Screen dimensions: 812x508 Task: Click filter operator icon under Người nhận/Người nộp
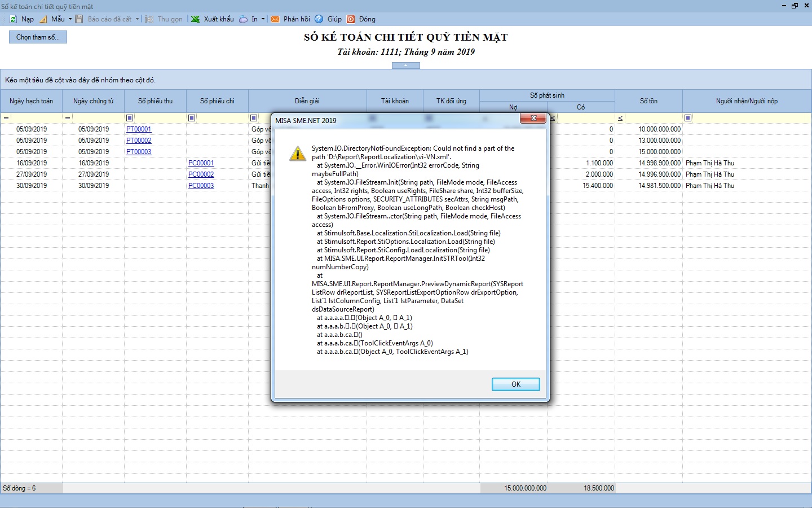(x=688, y=118)
